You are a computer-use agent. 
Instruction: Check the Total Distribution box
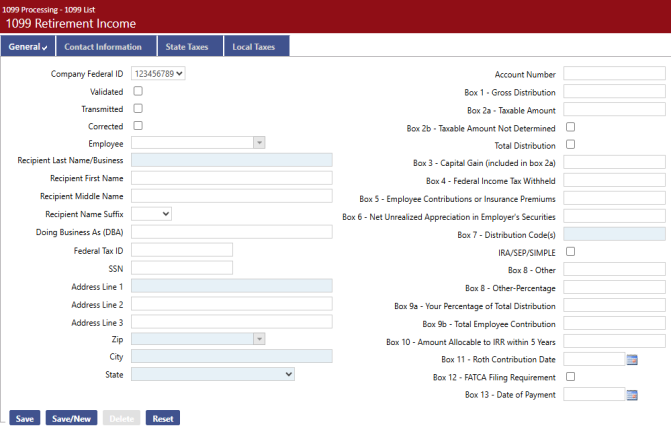pos(571,144)
